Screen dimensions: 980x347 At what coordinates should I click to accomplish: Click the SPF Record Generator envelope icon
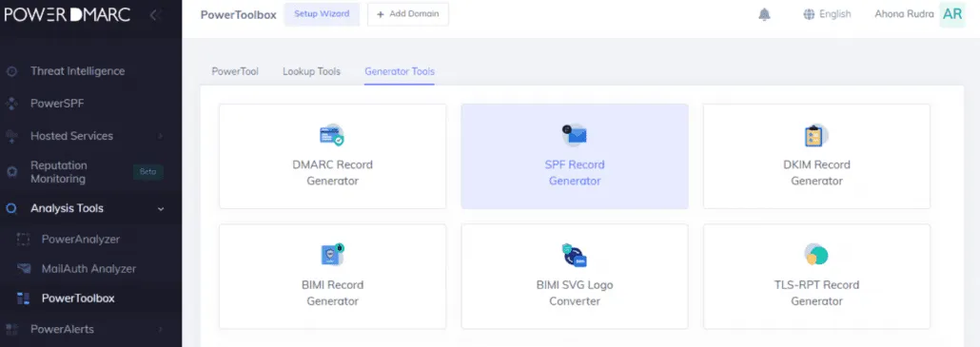coord(575,135)
